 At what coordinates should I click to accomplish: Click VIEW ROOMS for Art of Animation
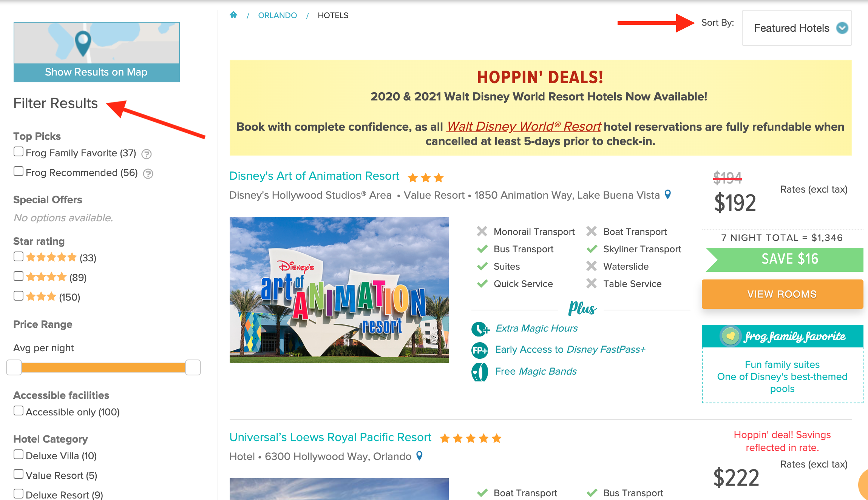(782, 294)
